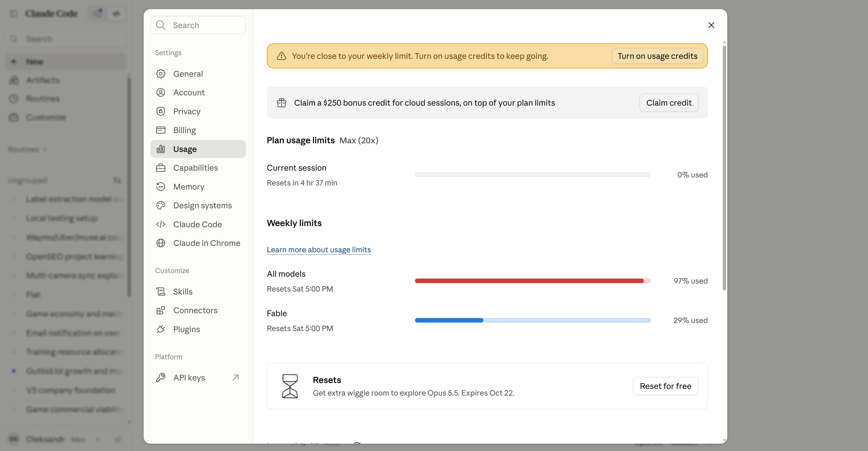Click New chat in background sidebar
This screenshot has height=451, width=868.
pos(66,62)
